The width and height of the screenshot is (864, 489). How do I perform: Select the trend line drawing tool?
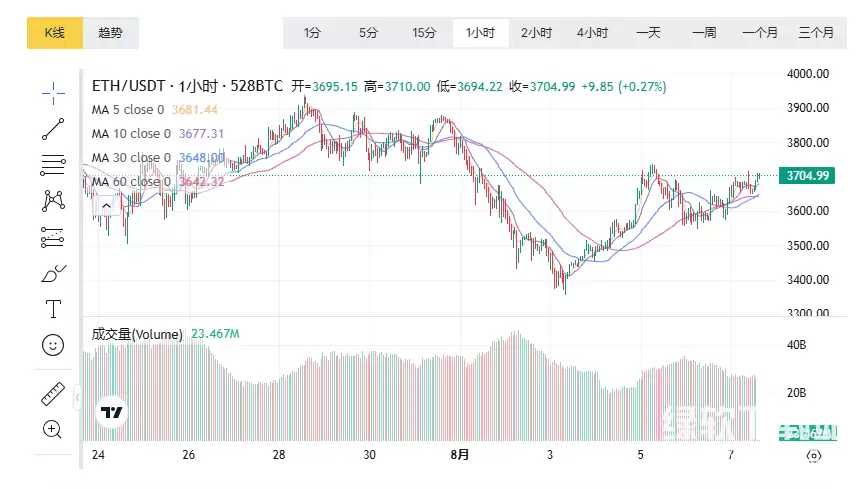[x=53, y=129]
